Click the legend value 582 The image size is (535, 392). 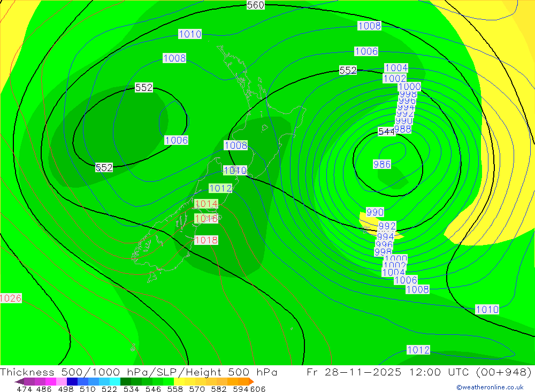[218, 389]
